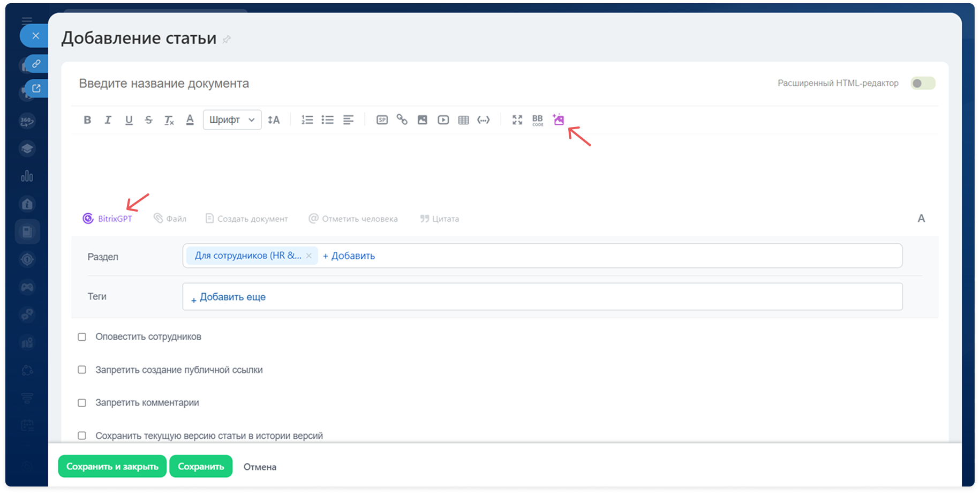This screenshot has width=980, height=494.
Task: Underline the selected text
Action: (129, 120)
